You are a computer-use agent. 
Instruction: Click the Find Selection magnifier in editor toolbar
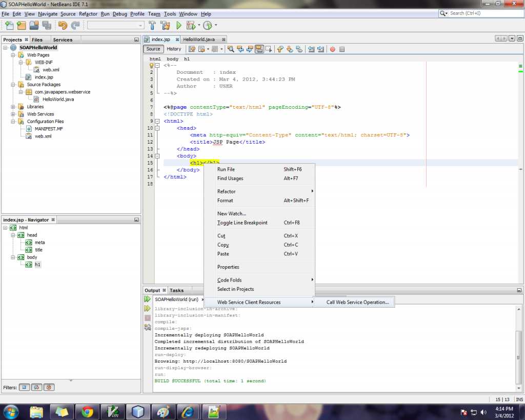tap(230, 49)
